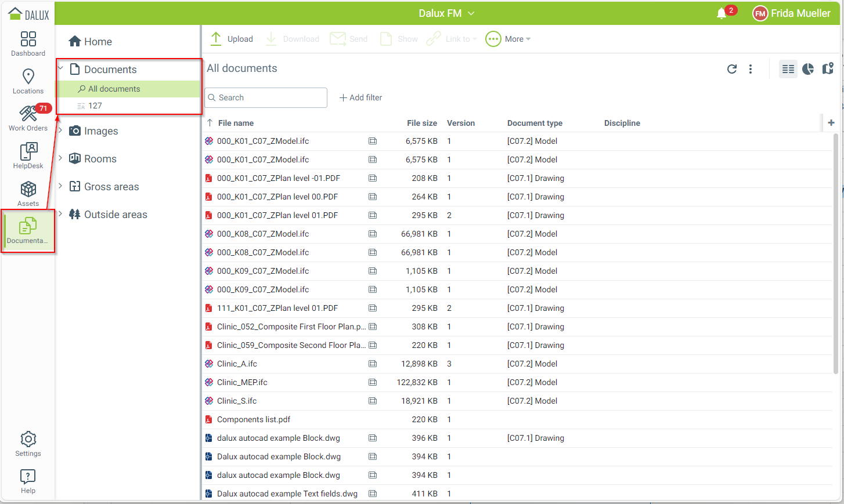The height and width of the screenshot is (504, 844).
Task: Click Add filter
Action: pyautogui.click(x=360, y=97)
